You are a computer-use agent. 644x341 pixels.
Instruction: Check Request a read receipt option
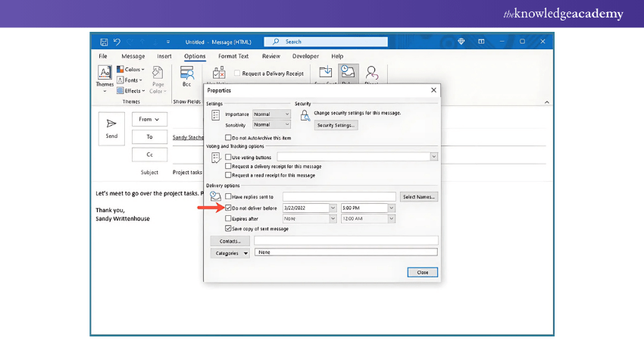pos(229,175)
